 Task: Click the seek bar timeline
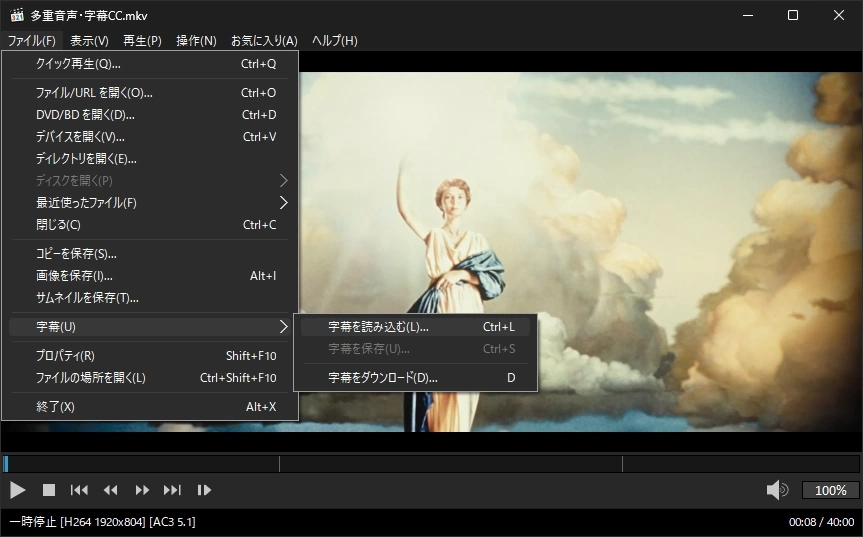432,464
